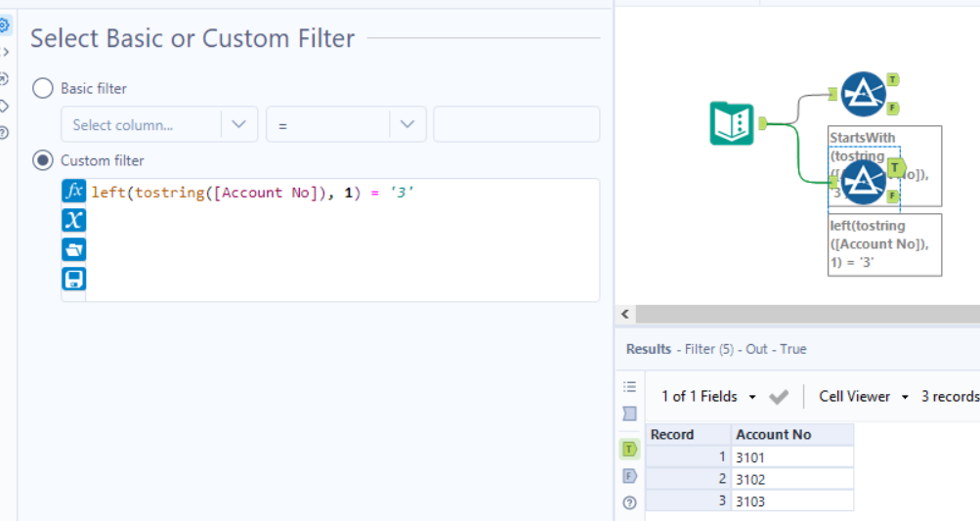The width and height of the screenshot is (980, 521).
Task: Select the Custom filter radio button
Action: [43, 160]
